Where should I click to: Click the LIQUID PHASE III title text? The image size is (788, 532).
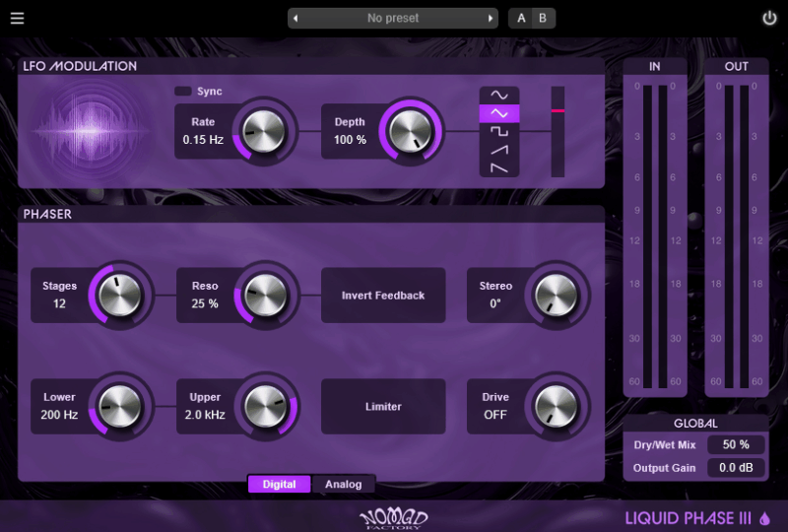point(689,518)
